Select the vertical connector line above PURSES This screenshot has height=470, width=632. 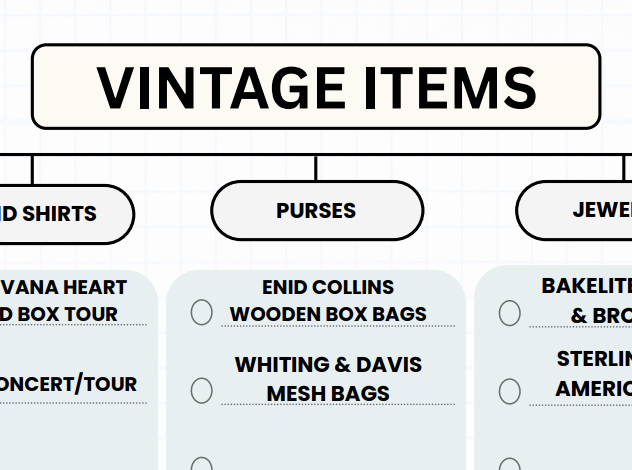[316, 167]
